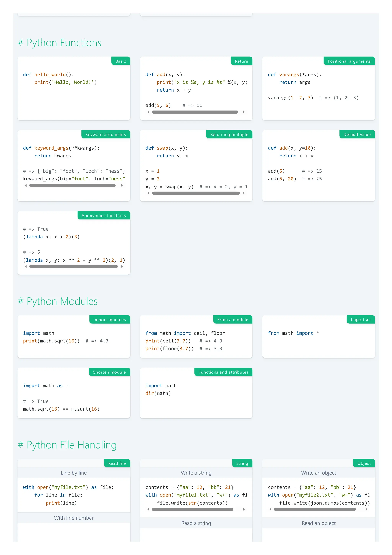Screen dimensions: 392x555
Task: Open the Python File Handling heading link
Action: (71, 445)
